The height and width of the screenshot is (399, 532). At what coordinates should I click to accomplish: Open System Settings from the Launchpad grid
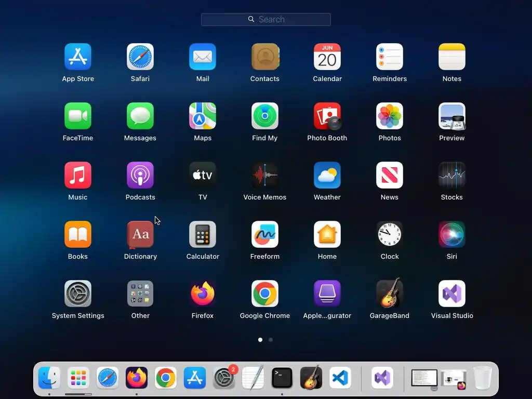[78, 294]
